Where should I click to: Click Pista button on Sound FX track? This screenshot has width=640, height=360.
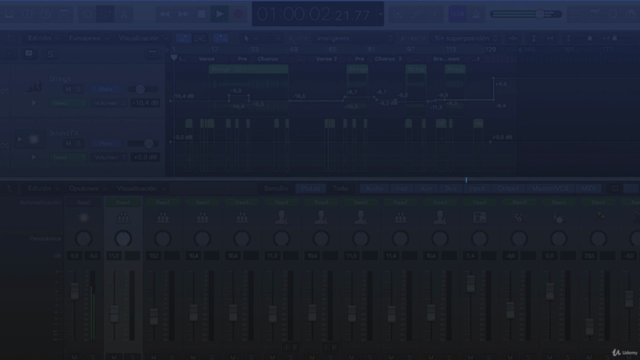(x=105, y=143)
